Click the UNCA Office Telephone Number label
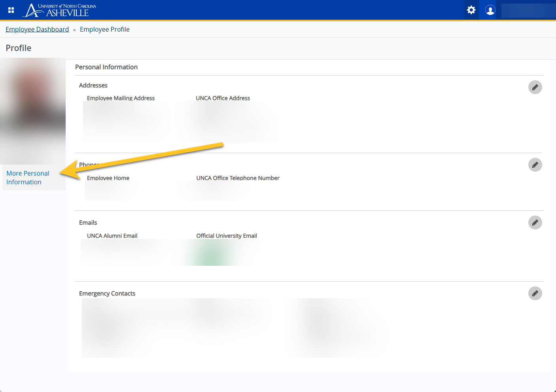The width and height of the screenshot is (556, 392). [238, 178]
